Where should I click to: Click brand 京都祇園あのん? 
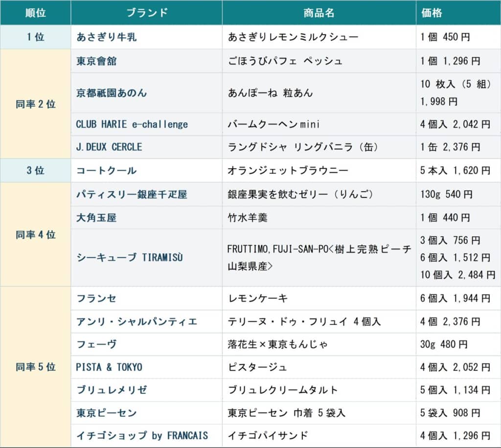pos(112,93)
